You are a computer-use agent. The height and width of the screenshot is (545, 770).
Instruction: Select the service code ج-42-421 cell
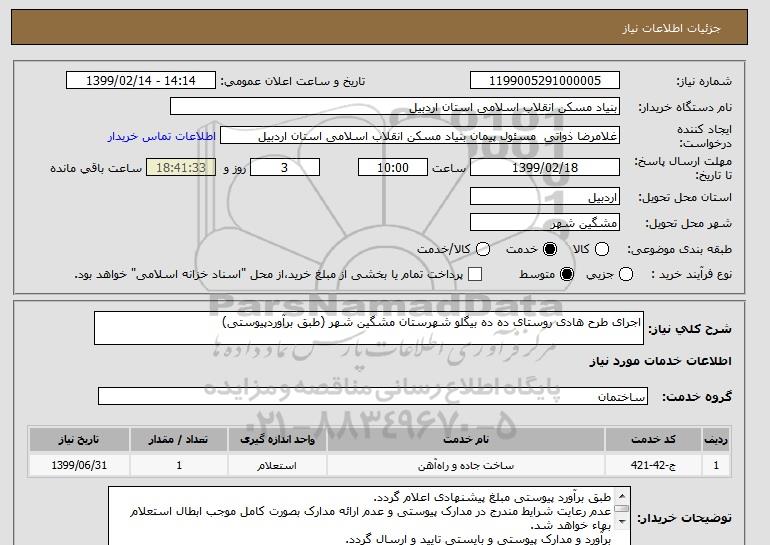point(653,465)
